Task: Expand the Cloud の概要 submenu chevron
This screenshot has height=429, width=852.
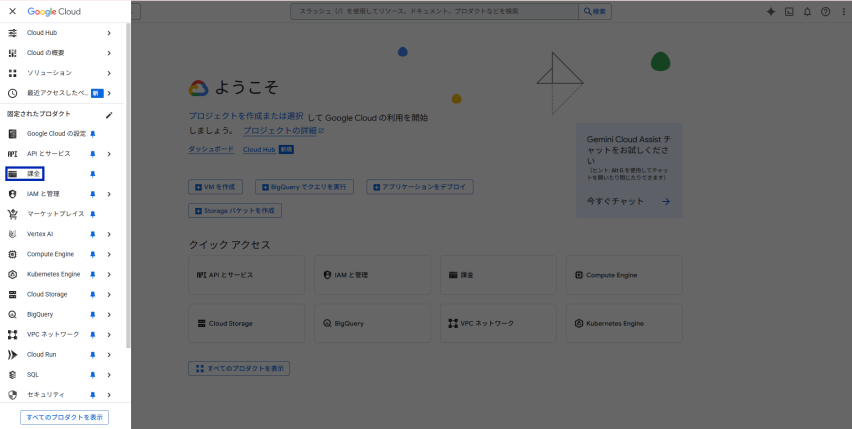Action: point(109,53)
